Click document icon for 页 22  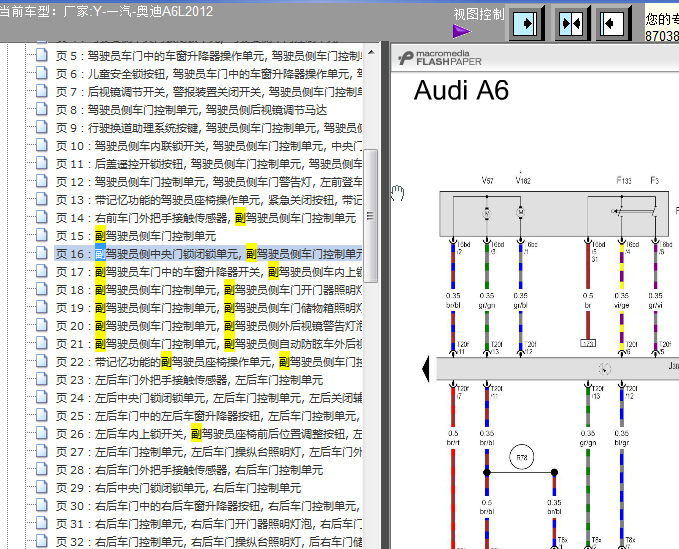coord(42,362)
